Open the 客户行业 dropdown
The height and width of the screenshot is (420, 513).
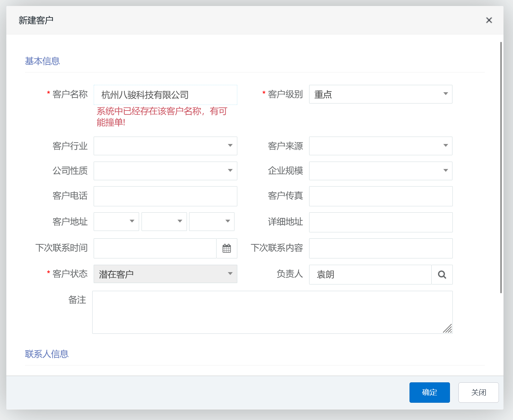[x=230, y=146]
